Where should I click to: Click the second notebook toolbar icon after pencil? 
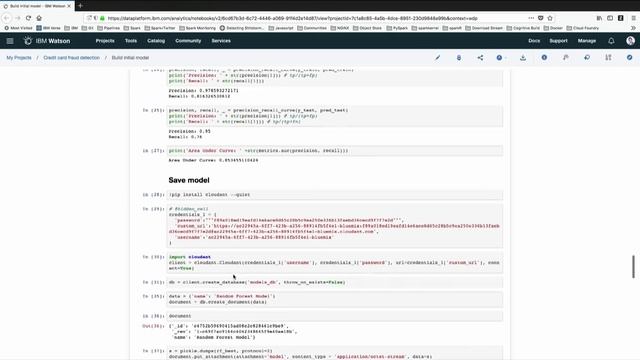(x=459, y=58)
